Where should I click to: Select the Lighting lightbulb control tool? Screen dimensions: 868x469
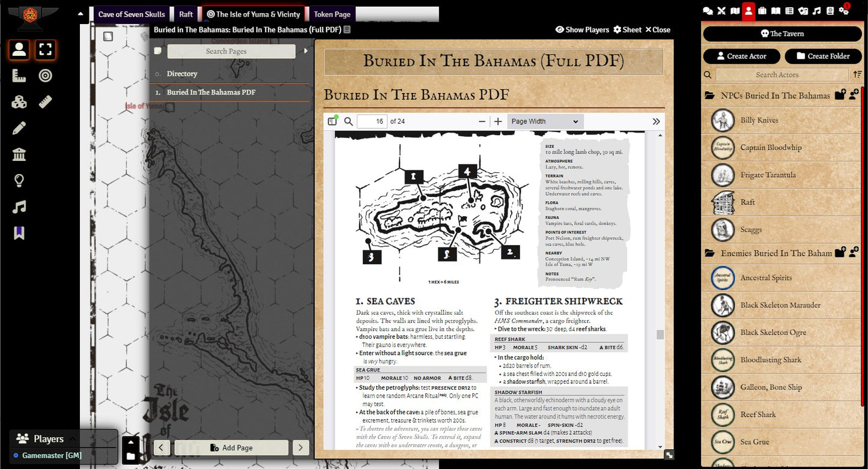click(19, 181)
